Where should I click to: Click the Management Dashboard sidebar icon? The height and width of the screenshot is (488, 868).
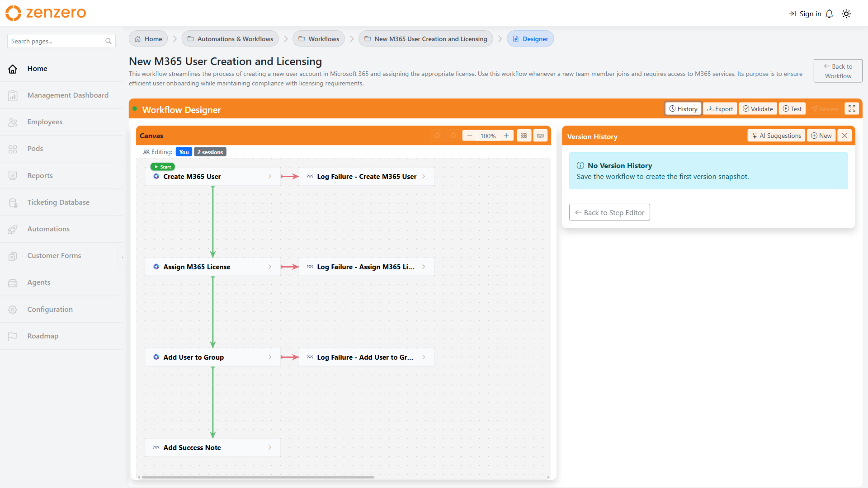[x=13, y=95]
